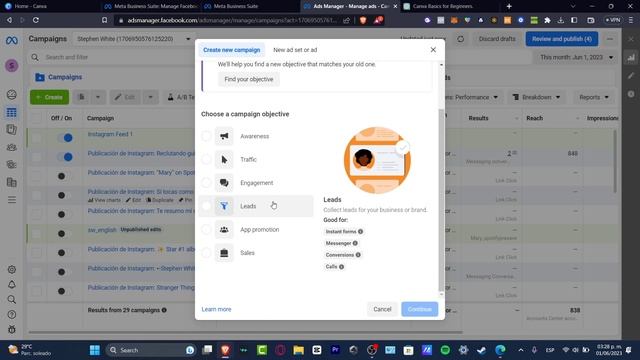Click the refresh icon near Discard drafts
The image size is (640, 360).
click(x=460, y=39)
